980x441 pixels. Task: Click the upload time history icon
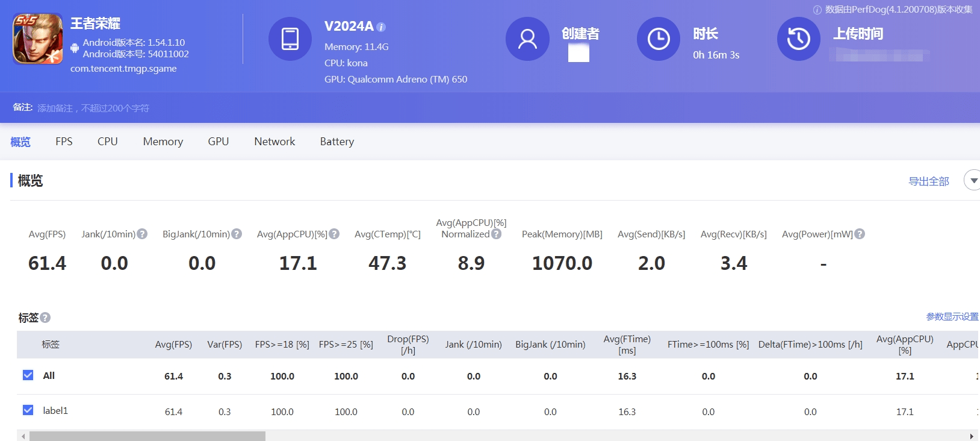[x=799, y=39]
